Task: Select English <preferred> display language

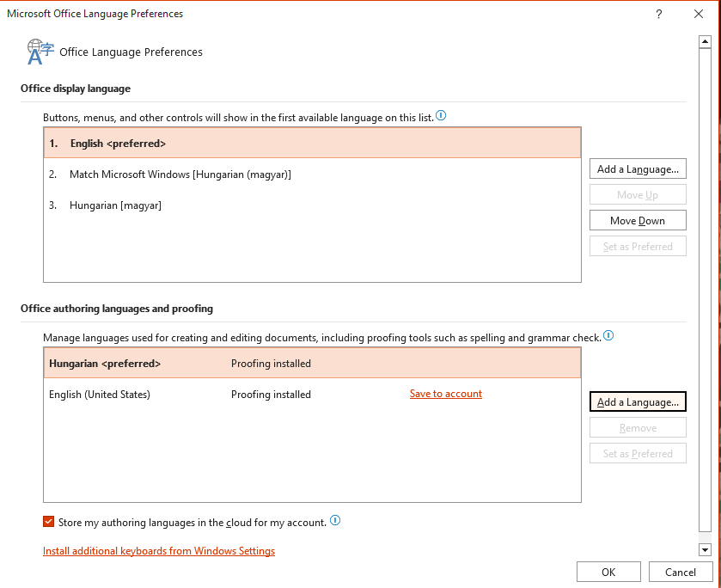Action: point(312,143)
